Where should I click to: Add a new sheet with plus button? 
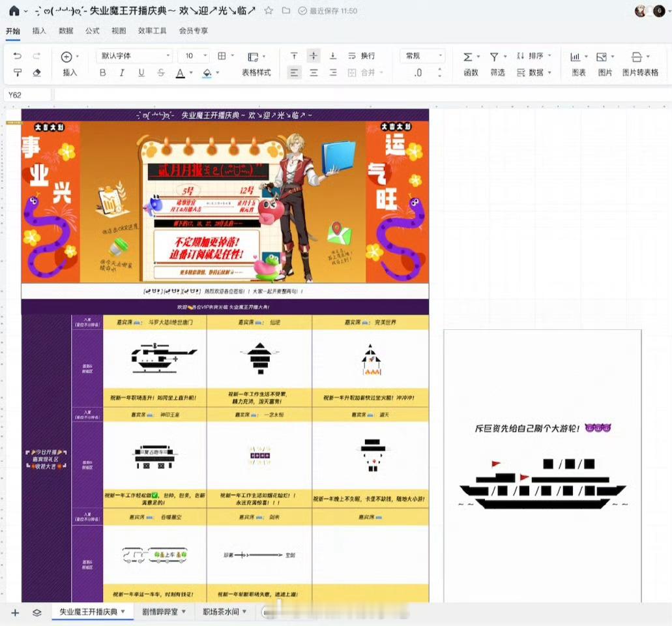tap(15, 613)
